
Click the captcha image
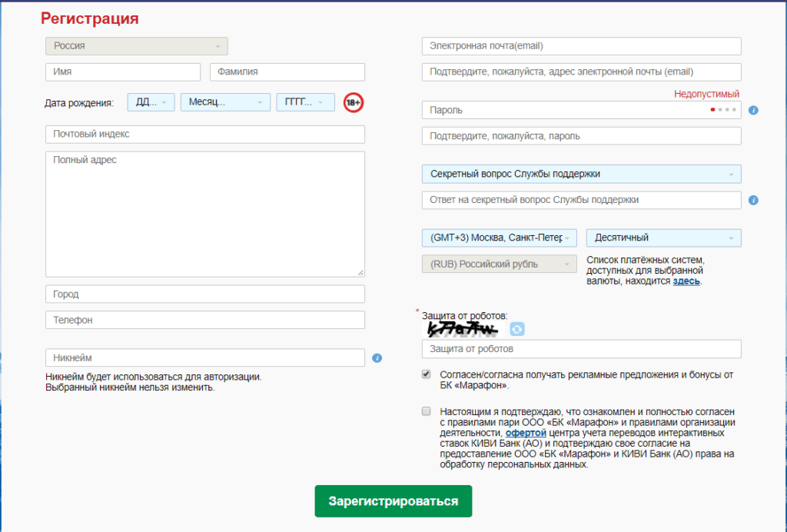(462, 330)
